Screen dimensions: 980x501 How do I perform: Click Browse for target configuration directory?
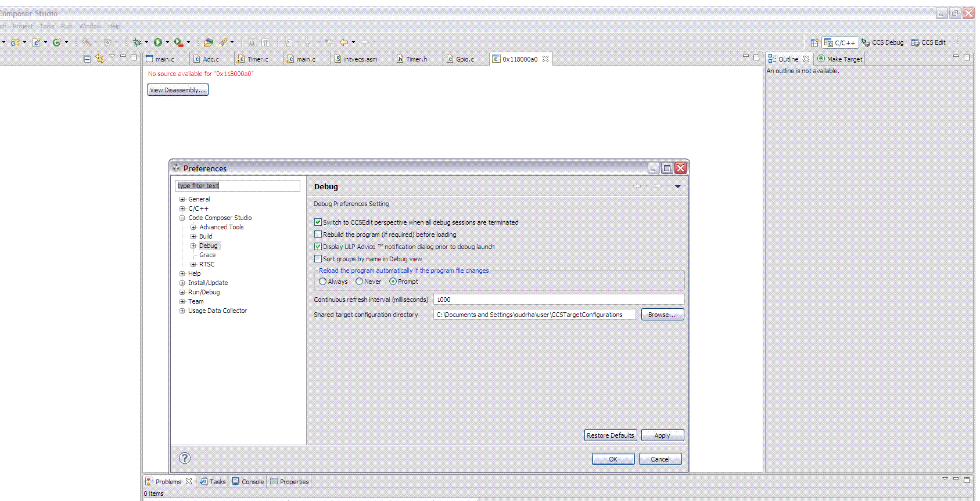click(662, 314)
